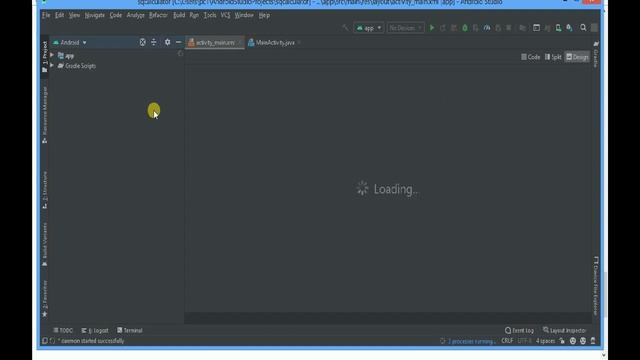640x360 pixels.
Task: Open the Help menu
Action: (264, 15)
